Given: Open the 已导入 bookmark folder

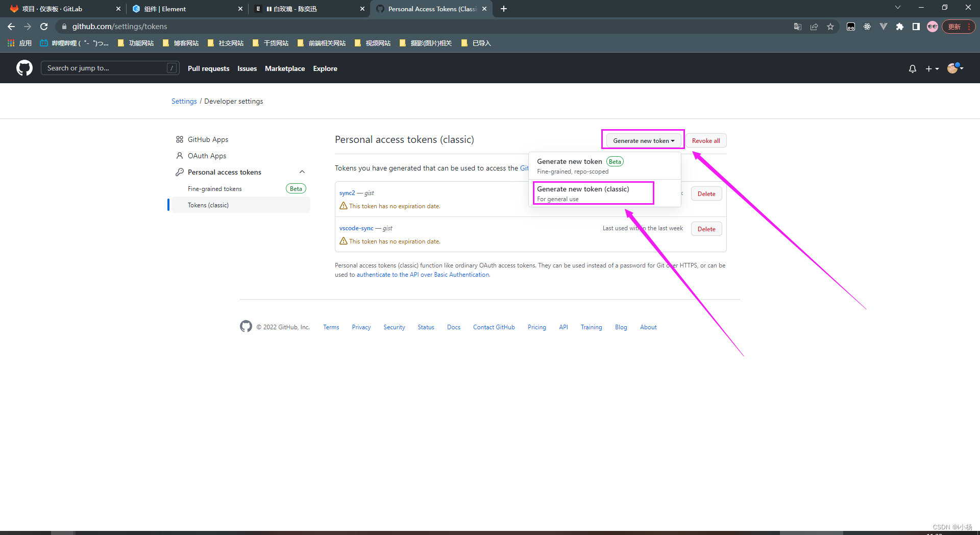Looking at the screenshot, I should pyautogui.click(x=476, y=43).
